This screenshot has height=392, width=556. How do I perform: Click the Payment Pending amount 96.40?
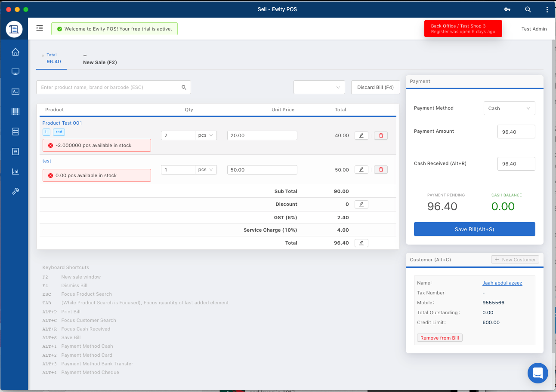442,206
